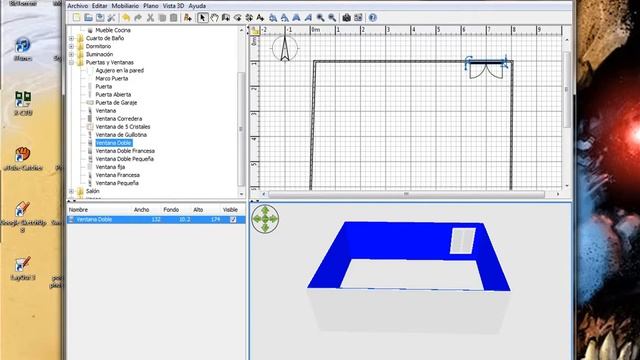Click the Paste clipboard icon
Image resolution: width=640 pixels, height=360 pixels.
point(173,18)
